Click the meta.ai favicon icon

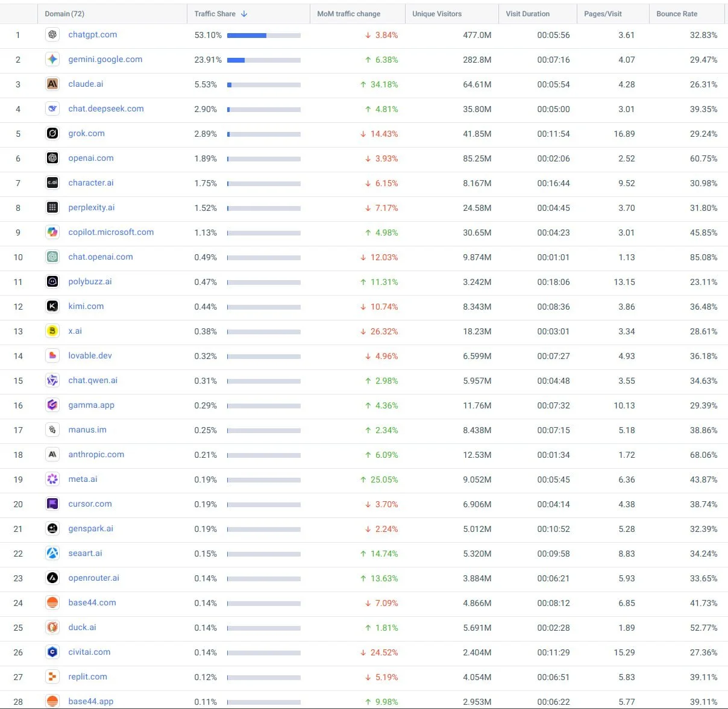[52, 479]
